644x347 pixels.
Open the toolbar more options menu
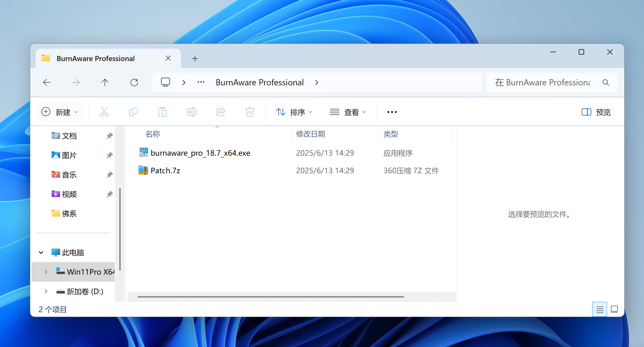click(392, 112)
